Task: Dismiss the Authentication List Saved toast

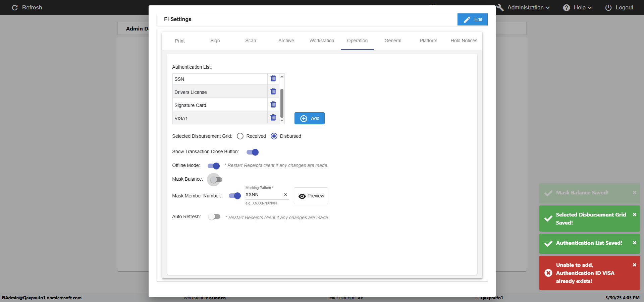Action: click(x=634, y=243)
